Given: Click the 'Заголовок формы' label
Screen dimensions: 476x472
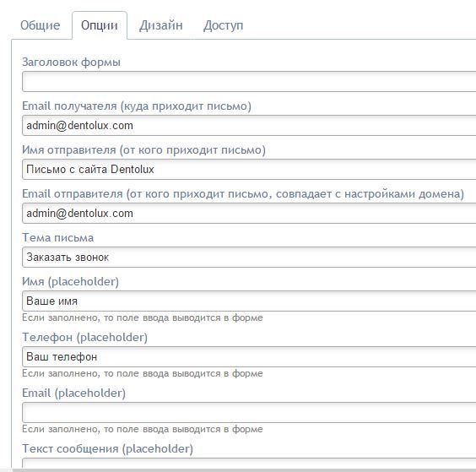Looking at the screenshot, I should click(x=72, y=62).
